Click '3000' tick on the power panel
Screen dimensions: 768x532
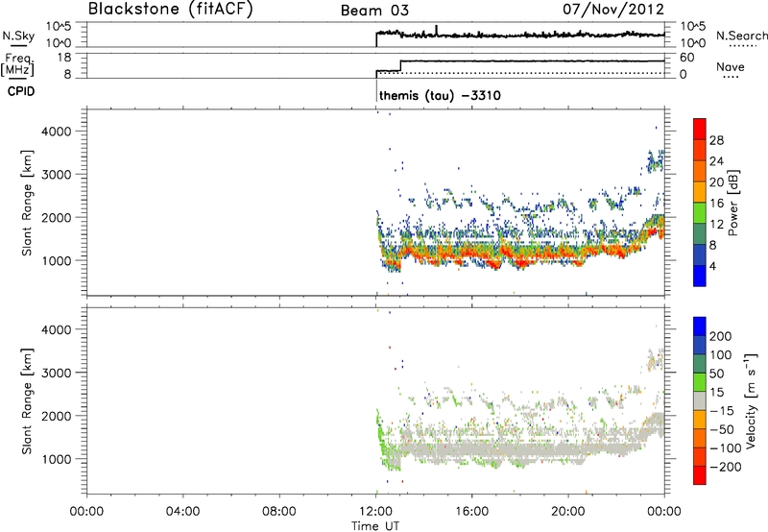[x=56, y=175]
